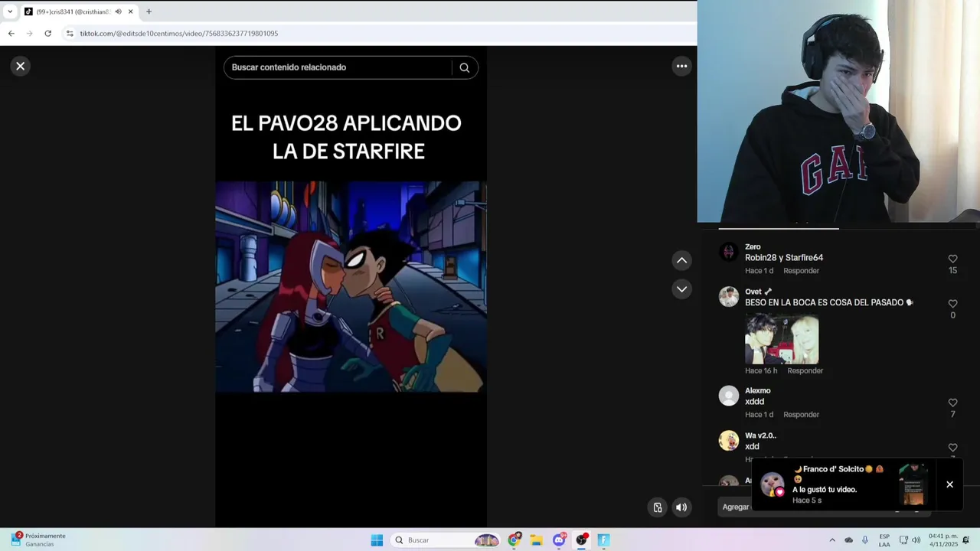Go forward in browser with right arrow

(29, 34)
